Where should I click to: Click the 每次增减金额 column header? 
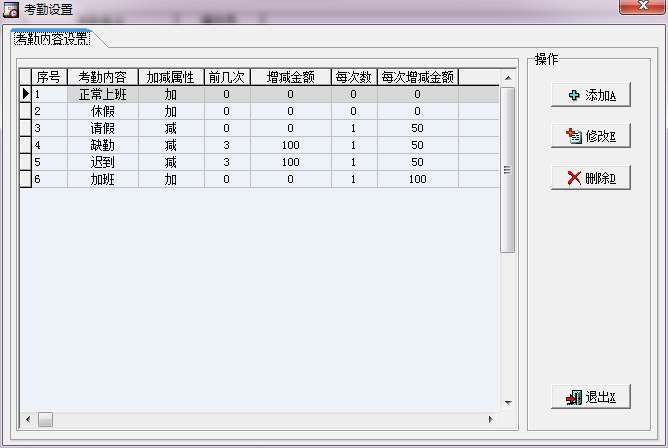(417, 76)
